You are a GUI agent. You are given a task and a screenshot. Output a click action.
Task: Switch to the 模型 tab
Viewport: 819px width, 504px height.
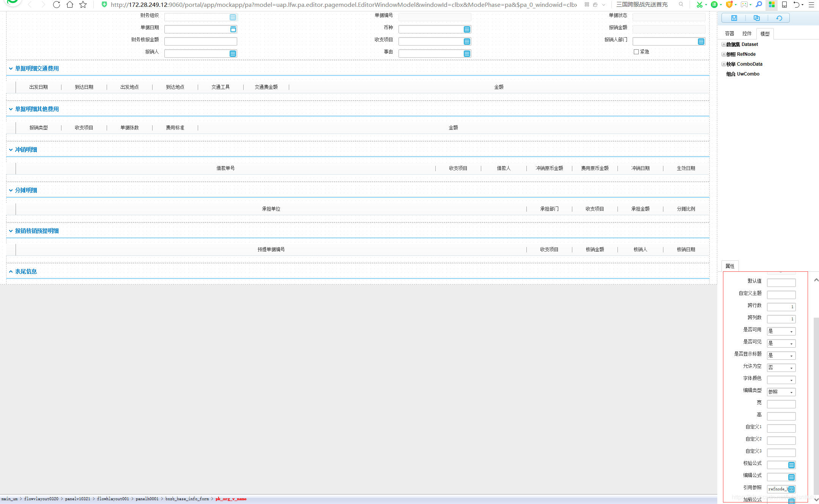click(x=765, y=34)
